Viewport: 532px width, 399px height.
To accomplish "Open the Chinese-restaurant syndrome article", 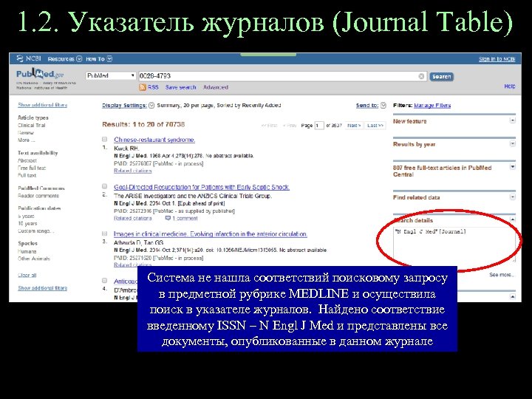I will coord(154,140).
